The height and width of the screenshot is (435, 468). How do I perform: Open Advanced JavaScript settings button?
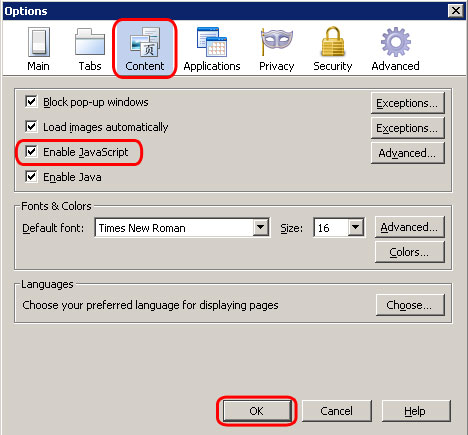pos(407,153)
